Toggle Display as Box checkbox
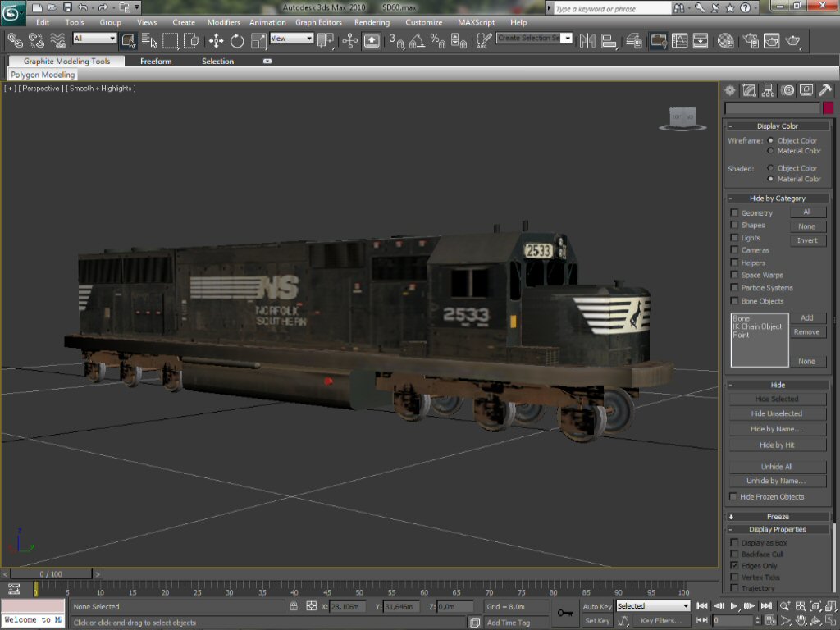The height and width of the screenshot is (630, 840). [x=734, y=543]
